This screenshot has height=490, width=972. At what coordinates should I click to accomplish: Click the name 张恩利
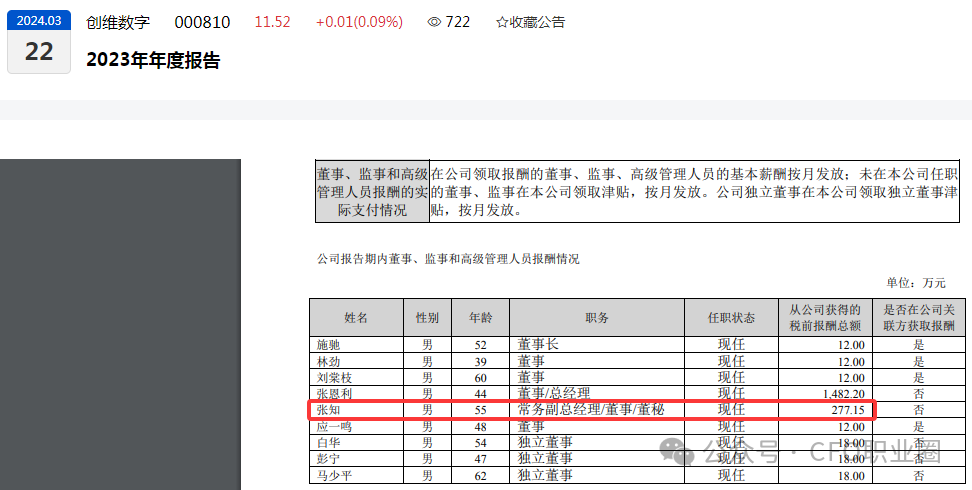335,394
